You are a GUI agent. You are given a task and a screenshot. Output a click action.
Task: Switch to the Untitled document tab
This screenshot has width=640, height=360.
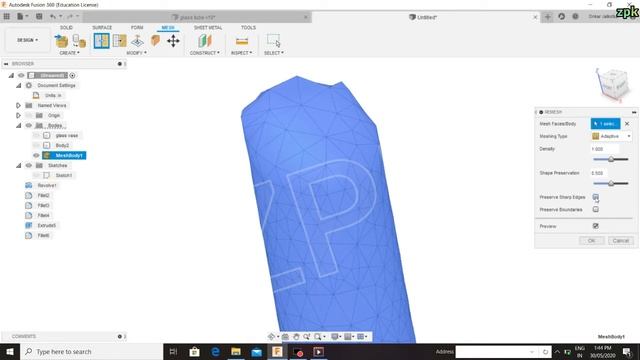click(427, 17)
